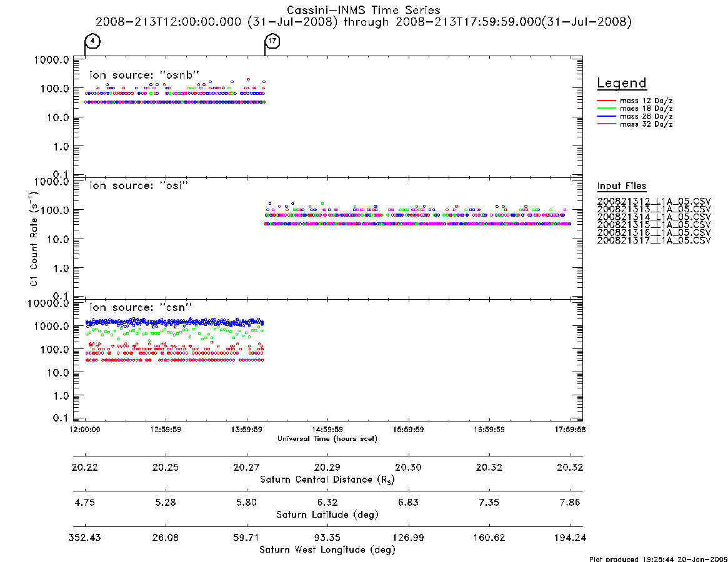Click the 126.99 west longitude value
728x562 pixels.
tap(408, 538)
